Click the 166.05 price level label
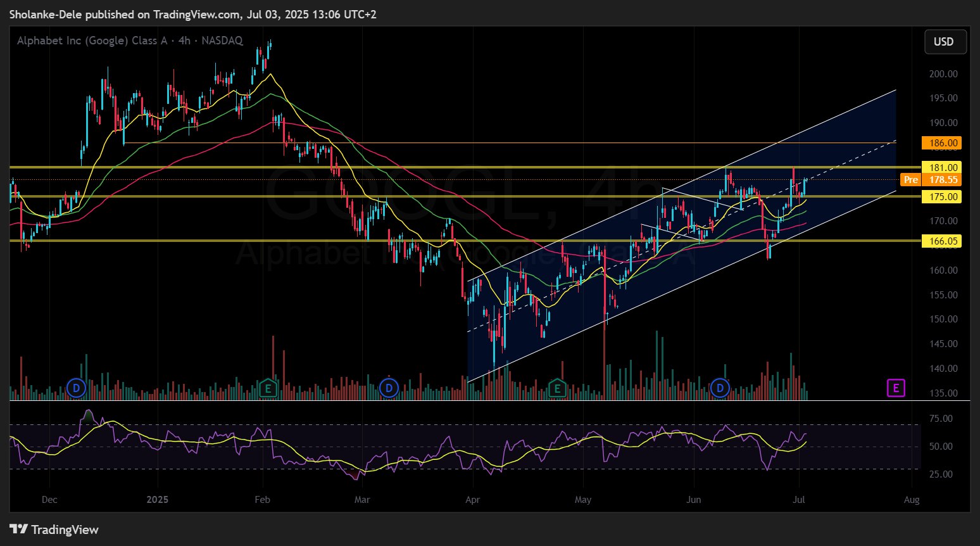Image resolution: width=980 pixels, height=546 pixels. (x=943, y=241)
